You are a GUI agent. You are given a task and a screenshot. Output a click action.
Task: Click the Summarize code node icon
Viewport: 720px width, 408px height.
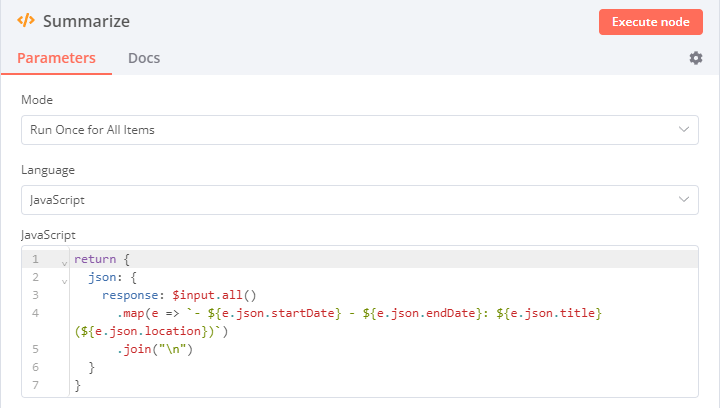(26, 21)
